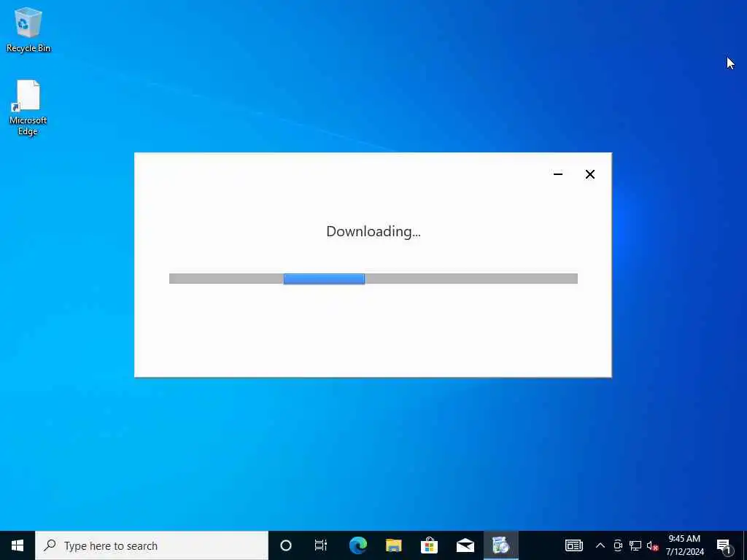The height and width of the screenshot is (560, 747).
Task: Open Cortana from the taskbar circle
Action: click(285, 545)
